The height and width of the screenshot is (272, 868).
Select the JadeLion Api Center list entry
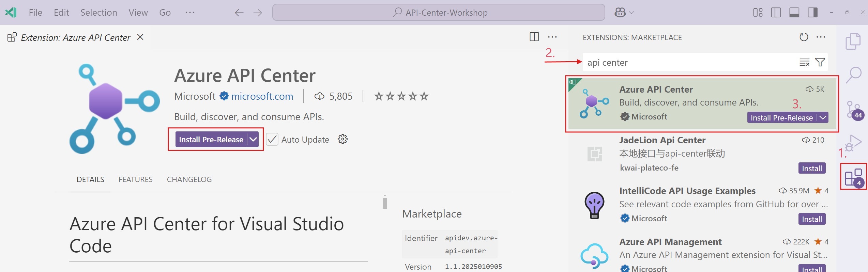pos(702,155)
